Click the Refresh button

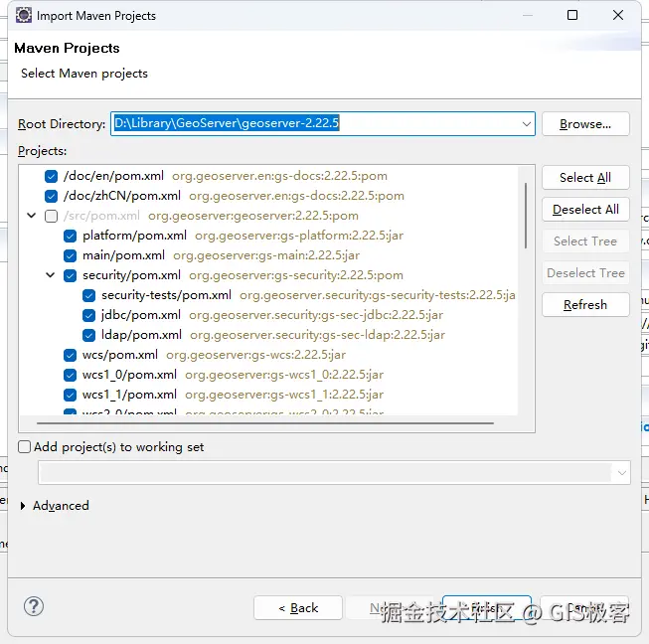click(x=585, y=305)
